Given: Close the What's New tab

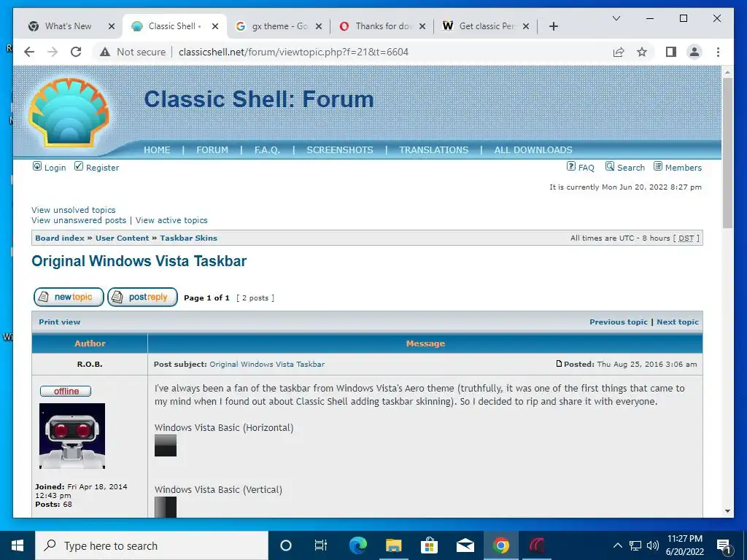Looking at the screenshot, I should tap(112, 26).
